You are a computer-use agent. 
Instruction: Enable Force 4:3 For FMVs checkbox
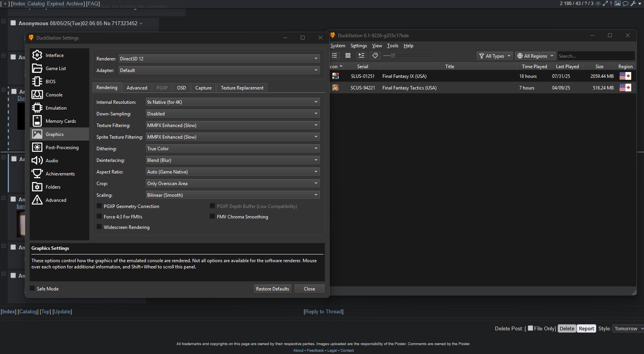(99, 217)
